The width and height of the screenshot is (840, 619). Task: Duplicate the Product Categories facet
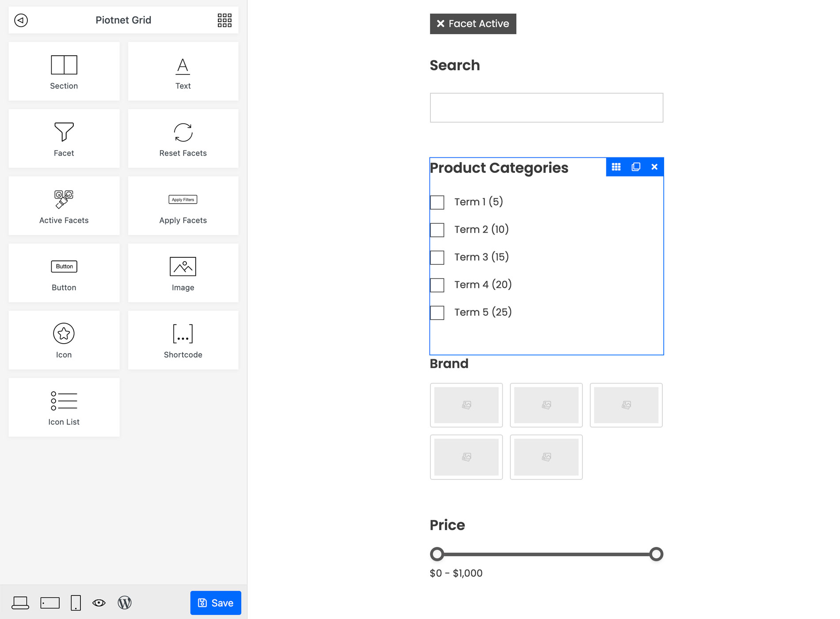[x=635, y=167]
